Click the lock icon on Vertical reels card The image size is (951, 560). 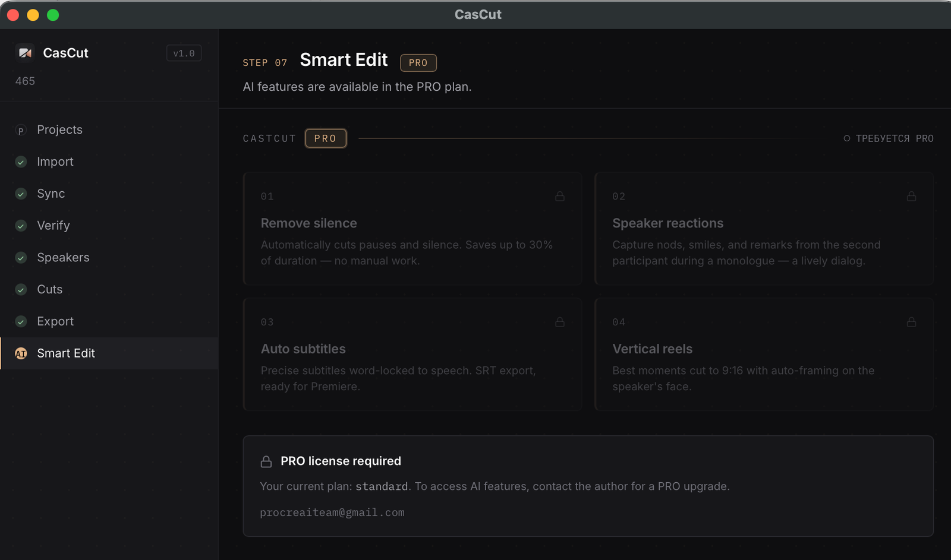[911, 322]
